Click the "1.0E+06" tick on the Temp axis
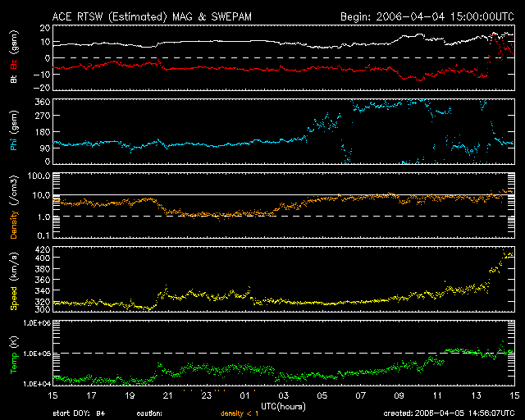525x420 pixels. click(x=37, y=323)
